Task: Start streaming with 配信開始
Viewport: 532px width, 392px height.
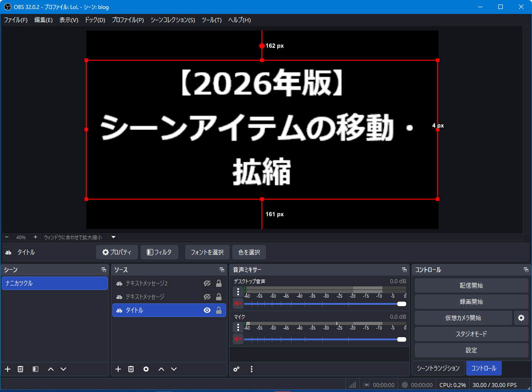Action: click(471, 285)
